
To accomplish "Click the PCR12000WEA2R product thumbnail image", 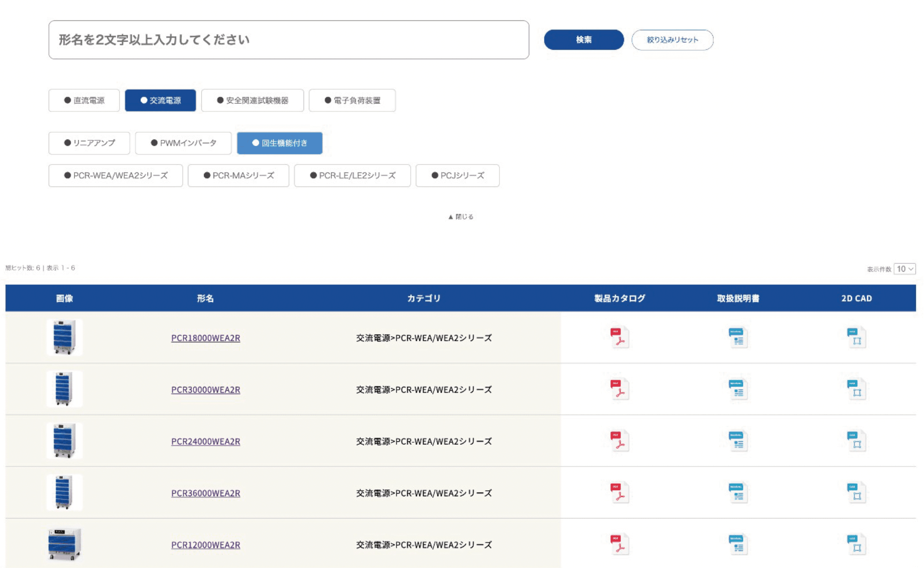I will [65, 544].
